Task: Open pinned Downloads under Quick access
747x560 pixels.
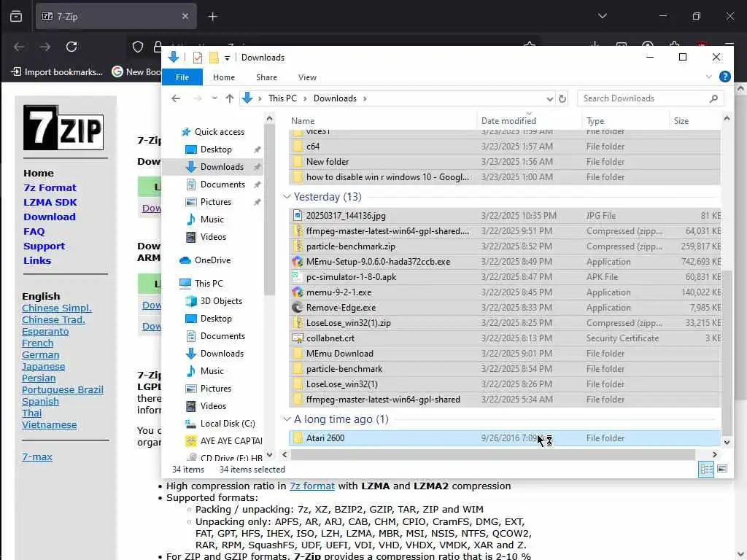Action: pyautogui.click(x=222, y=167)
